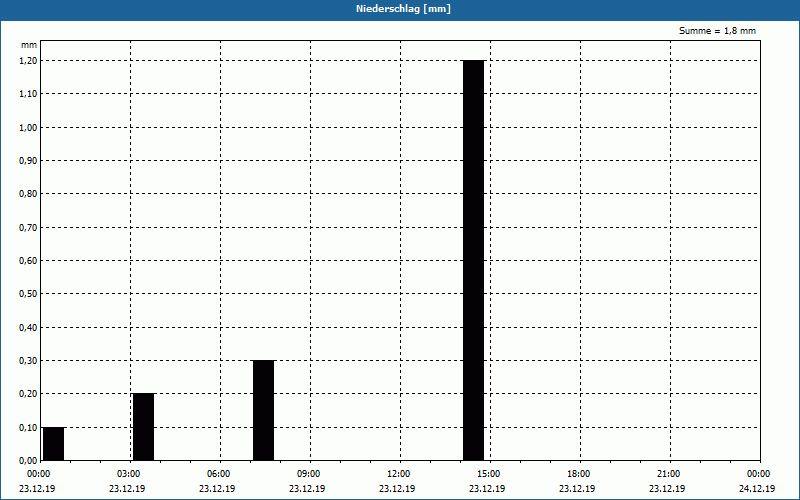Click the 0,80 y-axis value
800x500 pixels.
point(28,194)
